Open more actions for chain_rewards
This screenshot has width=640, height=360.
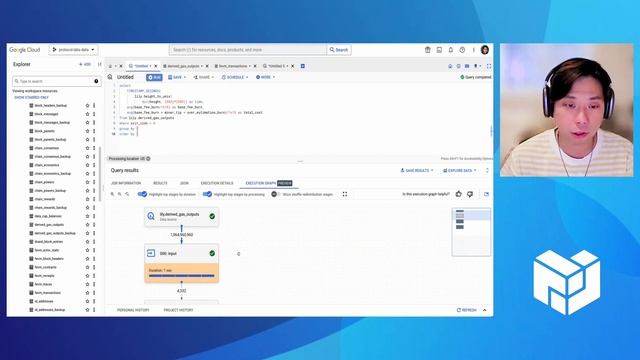[94, 199]
